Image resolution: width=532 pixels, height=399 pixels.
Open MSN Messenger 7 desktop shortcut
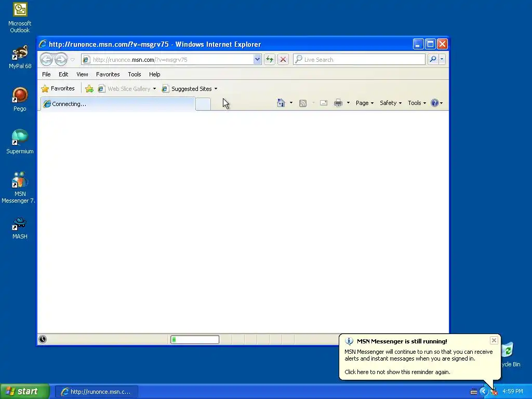(19, 188)
